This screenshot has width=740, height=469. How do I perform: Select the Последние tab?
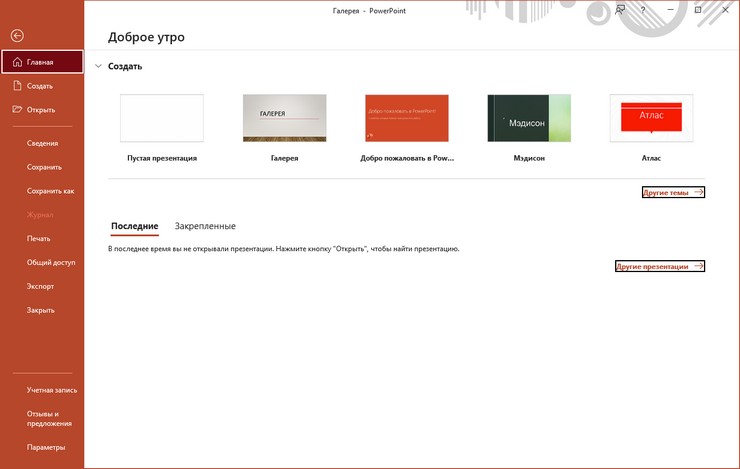tap(134, 227)
